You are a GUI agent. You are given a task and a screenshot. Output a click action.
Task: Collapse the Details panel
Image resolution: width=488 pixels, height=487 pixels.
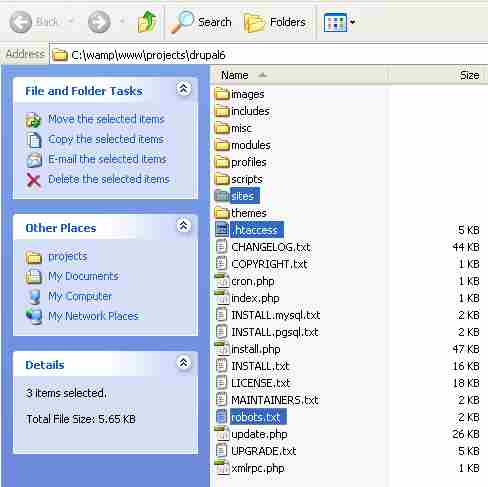coord(184,363)
